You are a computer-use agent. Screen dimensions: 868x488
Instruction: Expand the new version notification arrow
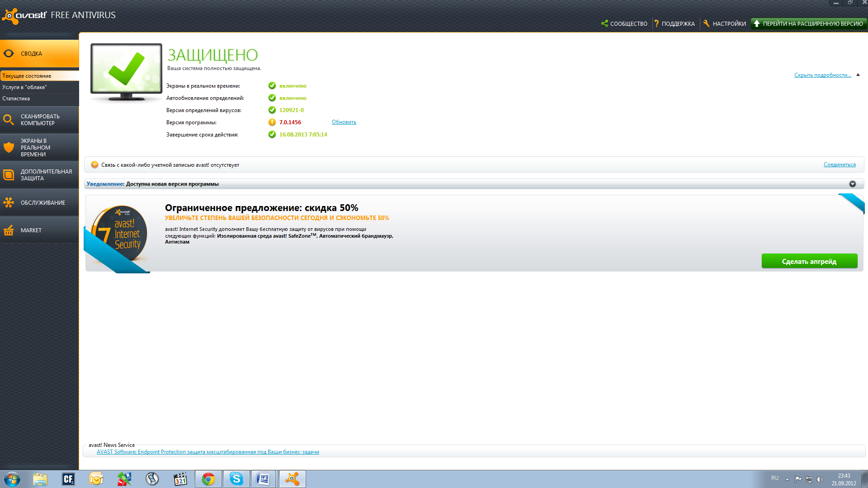[853, 184]
